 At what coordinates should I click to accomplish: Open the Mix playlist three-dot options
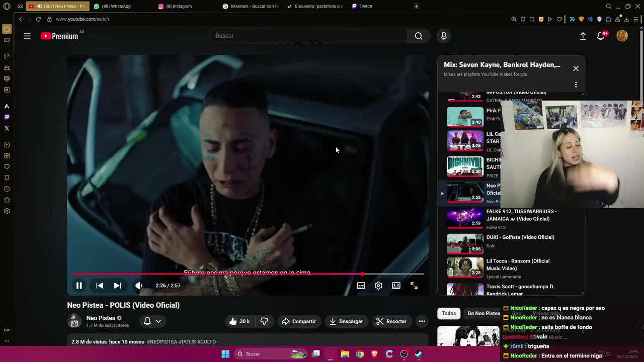[576, 84]
